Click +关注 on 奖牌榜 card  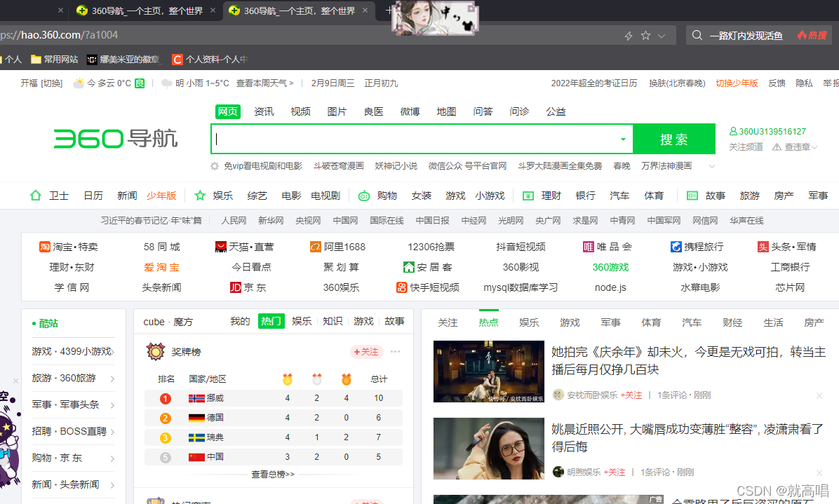[366, 352]
